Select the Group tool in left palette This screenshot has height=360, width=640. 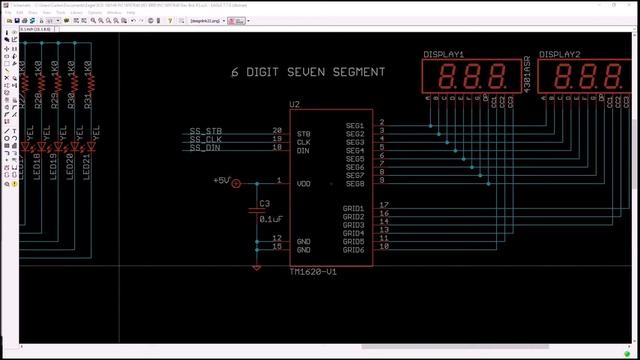pos(7,63)
